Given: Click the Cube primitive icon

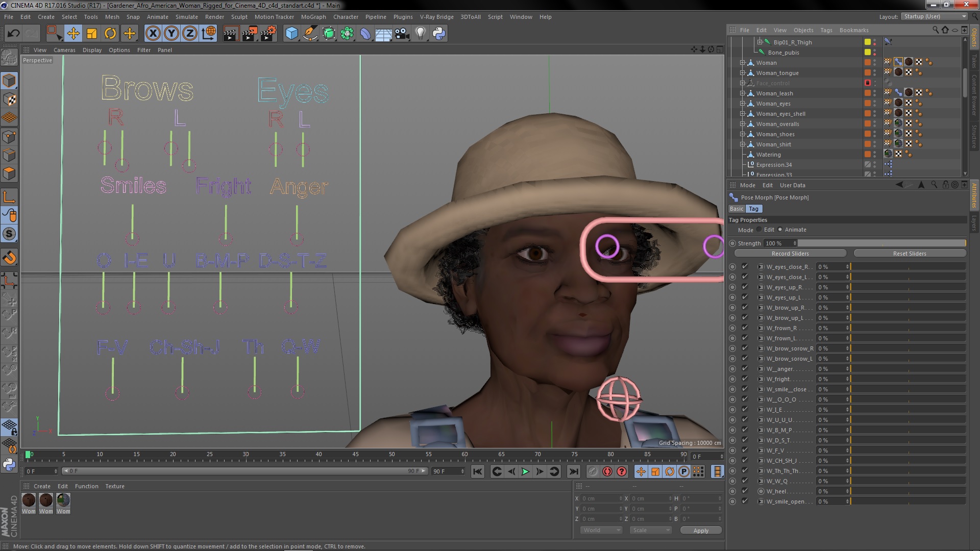Looking at the screenshot, I should pyautogui.click(x=291, y=34).
